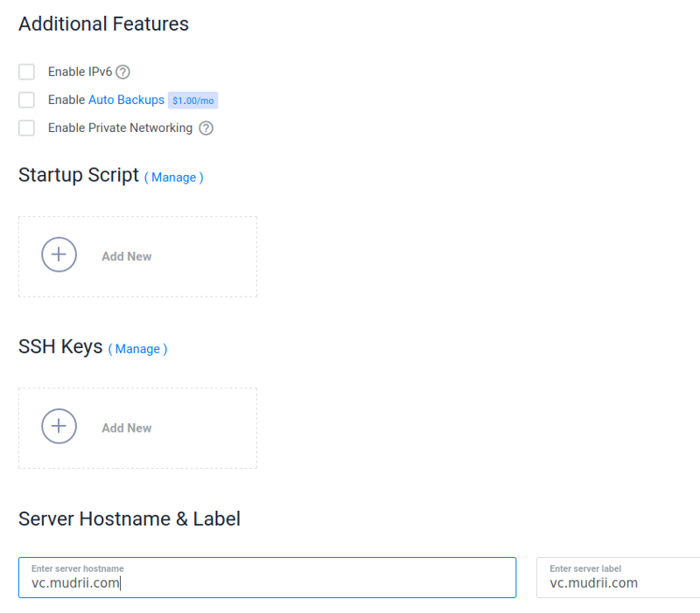Click the Server Hostname & Label heading
Image resolution: width=700 pixels, height=613 pixels.
click(129, 519)
